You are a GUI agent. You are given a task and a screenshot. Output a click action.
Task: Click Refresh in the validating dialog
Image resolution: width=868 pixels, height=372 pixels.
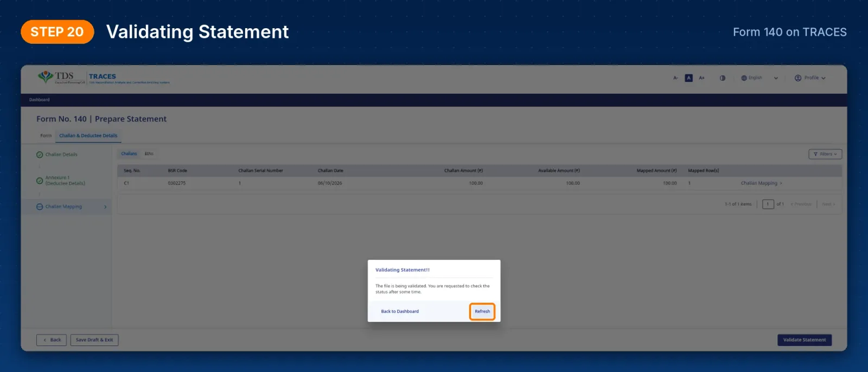pos(482,311)
